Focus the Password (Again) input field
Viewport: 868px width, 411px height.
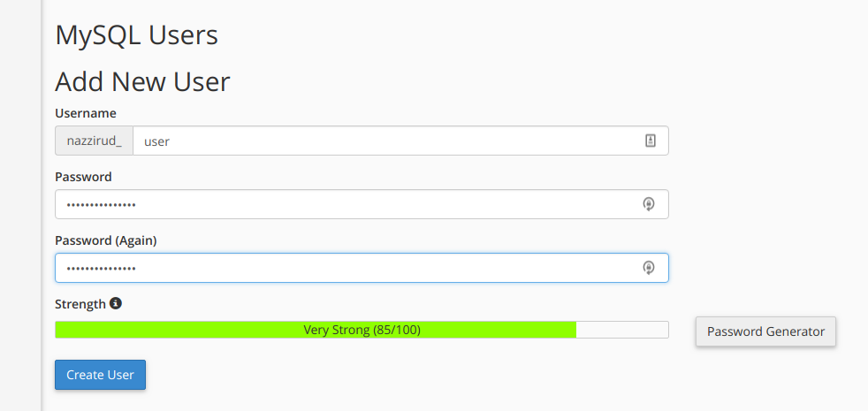(x=362, y=268)
